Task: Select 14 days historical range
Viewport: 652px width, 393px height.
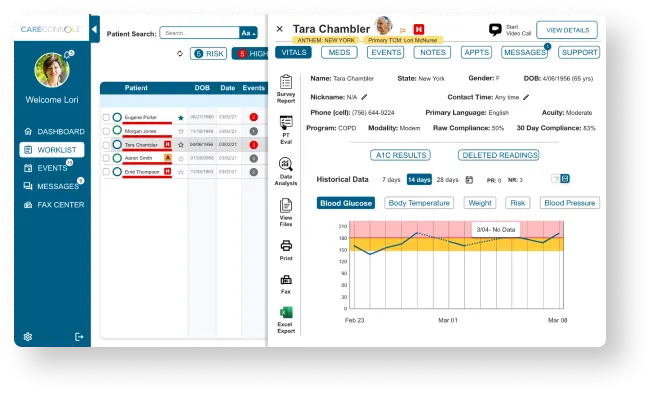Action: tap(419, 180)
